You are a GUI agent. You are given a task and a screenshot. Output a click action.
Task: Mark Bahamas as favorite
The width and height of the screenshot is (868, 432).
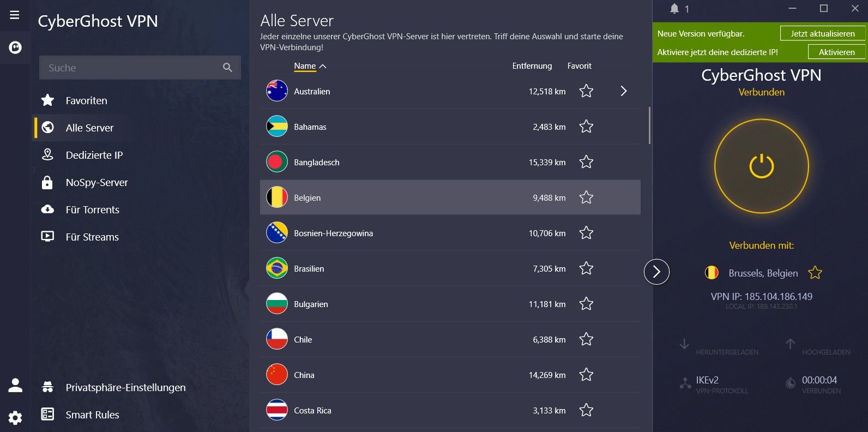(586, 127)
